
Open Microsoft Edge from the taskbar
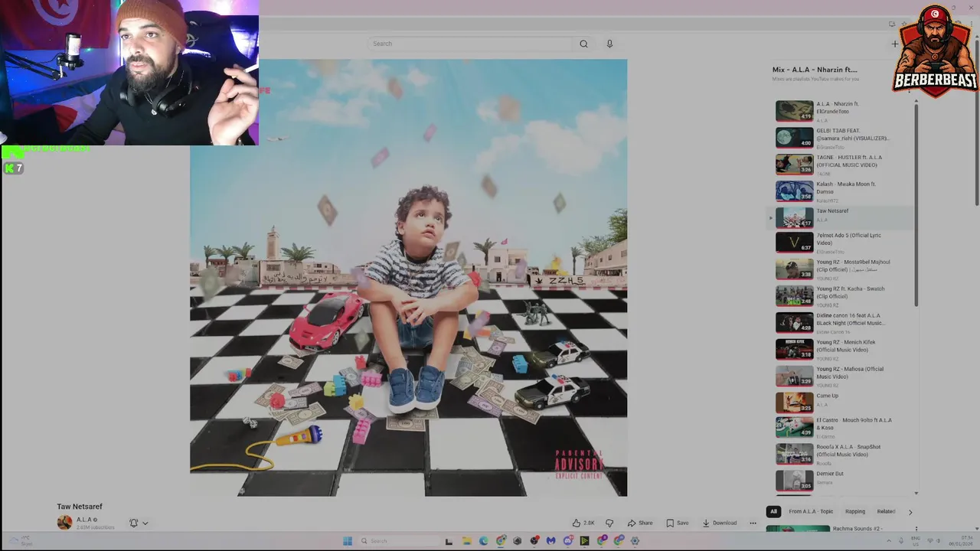point(483,541)
